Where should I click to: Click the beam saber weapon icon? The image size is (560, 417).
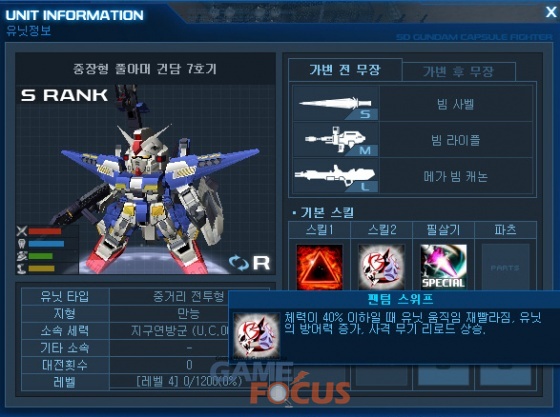click(336, 104)
